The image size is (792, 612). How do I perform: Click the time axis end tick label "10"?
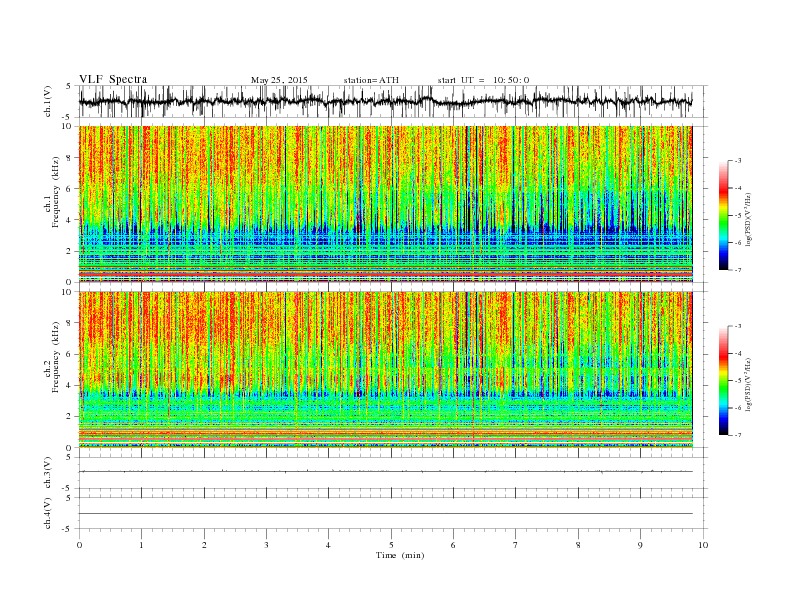click(703, 545)
